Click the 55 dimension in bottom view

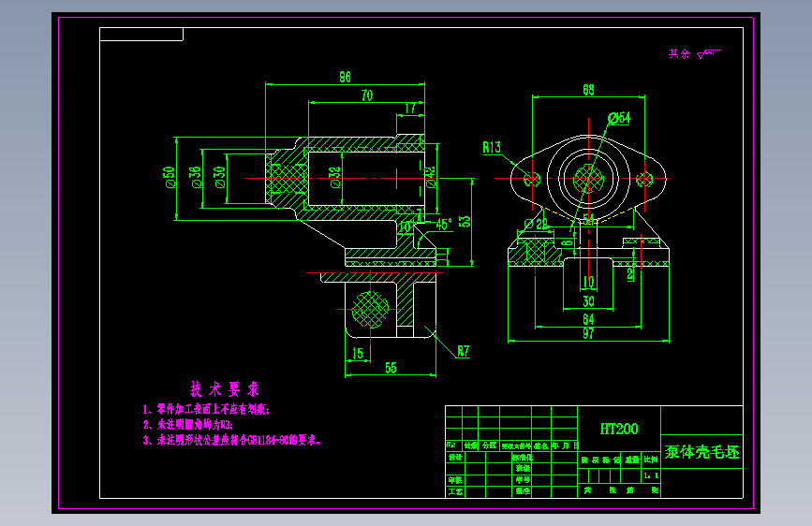point(391,368)
